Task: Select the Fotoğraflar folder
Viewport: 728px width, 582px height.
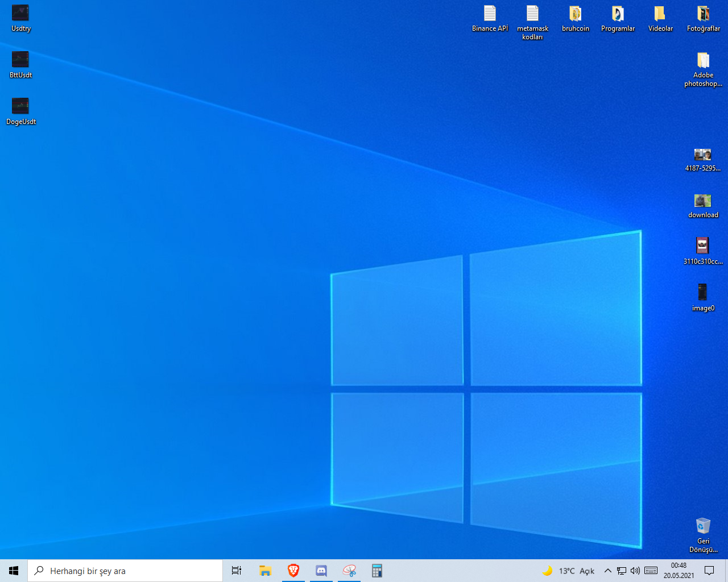Action: pyautogui.click(x=703, y=18)
